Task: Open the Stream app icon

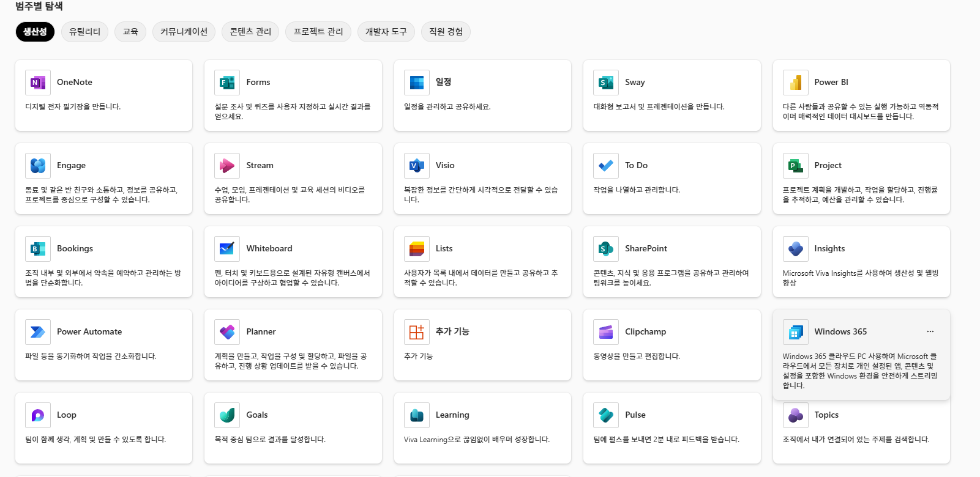Action: click(227, 165)
